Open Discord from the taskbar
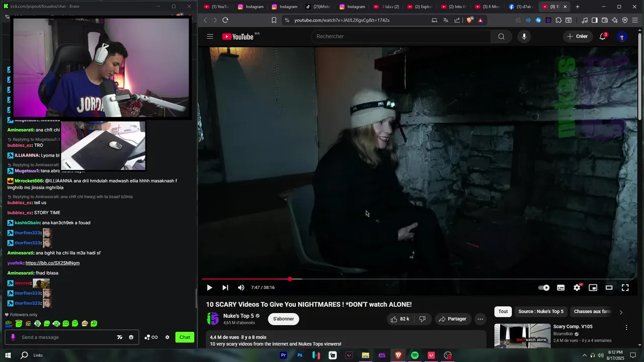644x362 pixels. coord(382,355)
